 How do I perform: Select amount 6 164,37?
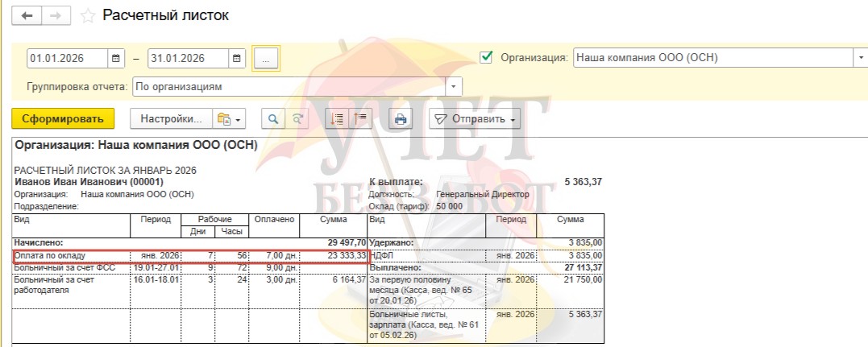tap(347, 279)
